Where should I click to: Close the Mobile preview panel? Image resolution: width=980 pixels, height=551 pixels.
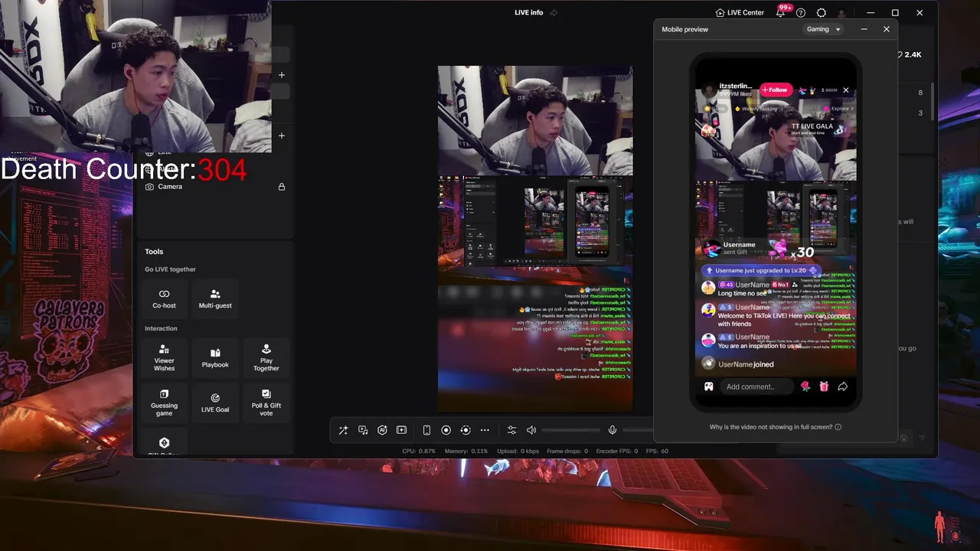point(887,29)
